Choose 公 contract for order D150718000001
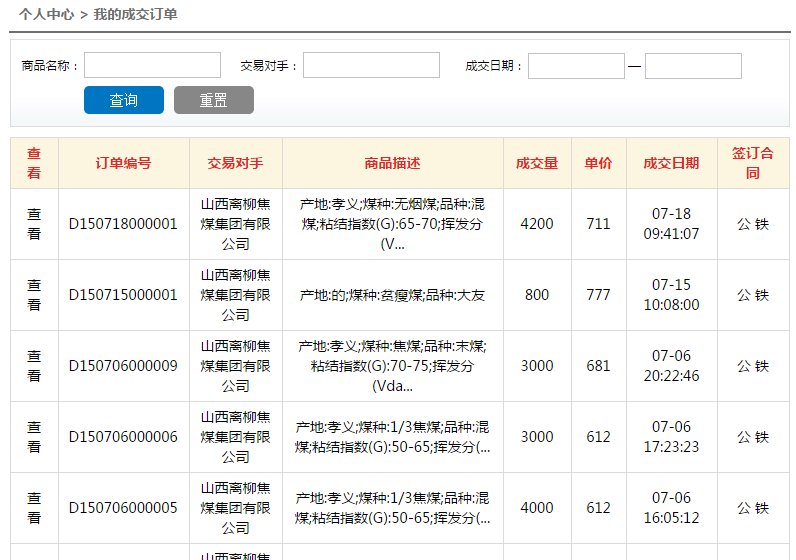This screenshot has height=560, width=796. pos(744,224)
